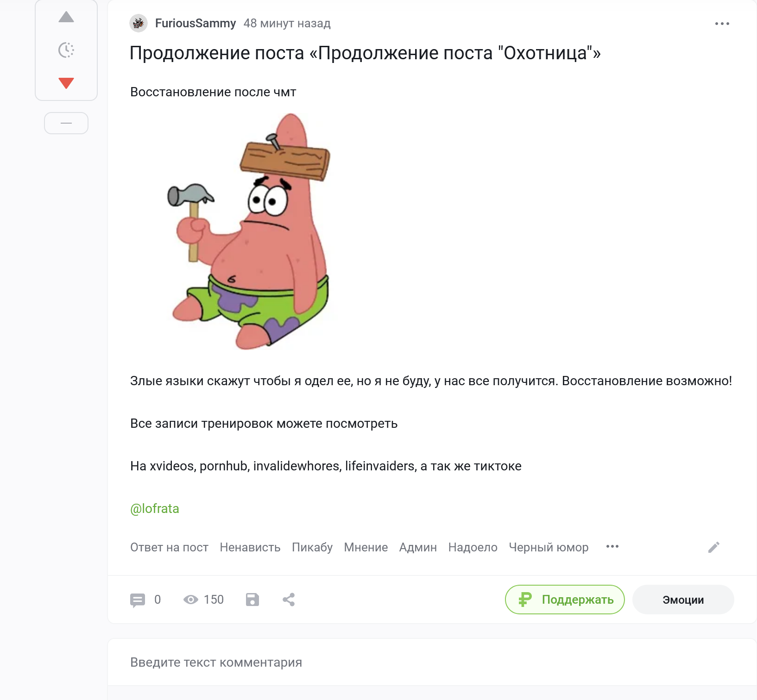The height and width of the screenshot is (700, 757).
Task: Collapse the post with the minus button
Action: point(66,123)
